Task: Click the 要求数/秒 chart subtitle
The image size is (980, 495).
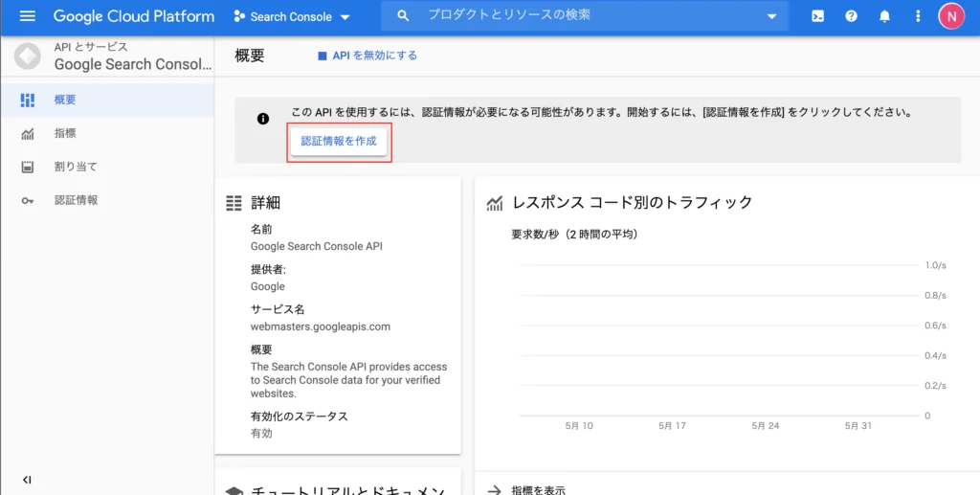Action: [574, 235]
